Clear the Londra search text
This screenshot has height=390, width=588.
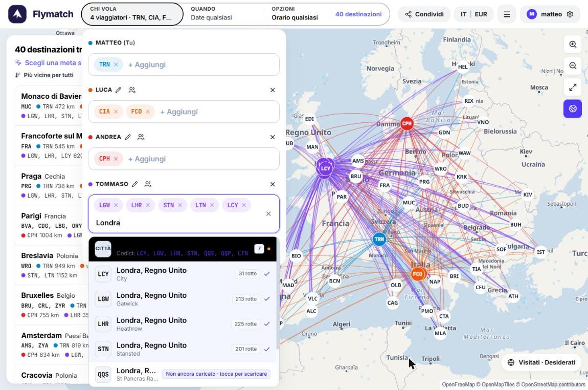tap(268, 213)
